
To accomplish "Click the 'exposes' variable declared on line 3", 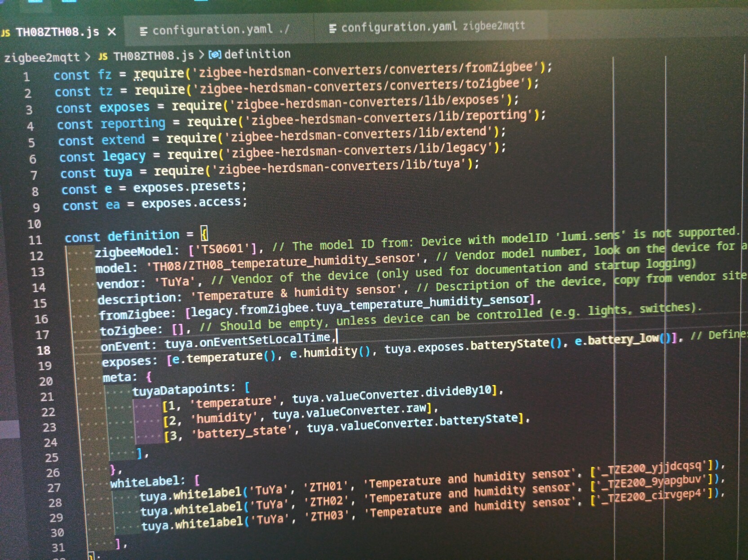I will pyautogui.click(x=124, y=107).
